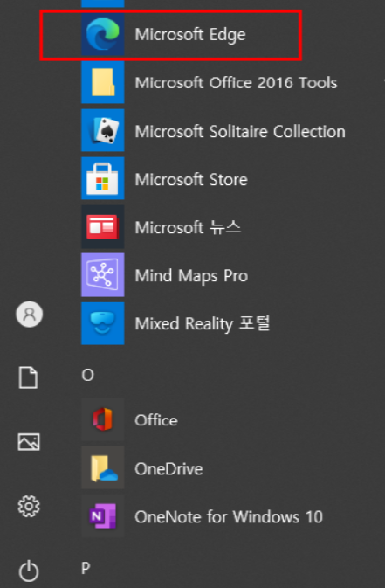Launch the Office red logo icon
This screenshot has height=588, width=385.
click(103, 419)
